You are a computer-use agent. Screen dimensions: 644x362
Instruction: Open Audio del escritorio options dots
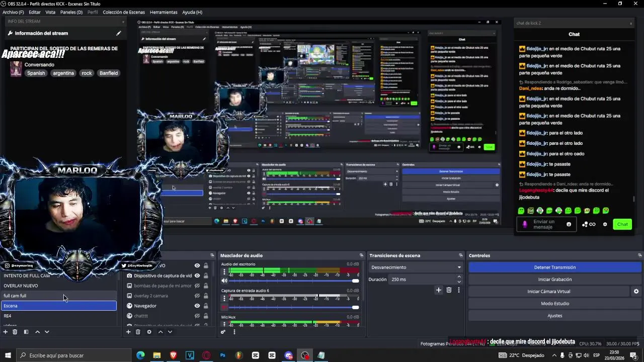pos(225,271)
